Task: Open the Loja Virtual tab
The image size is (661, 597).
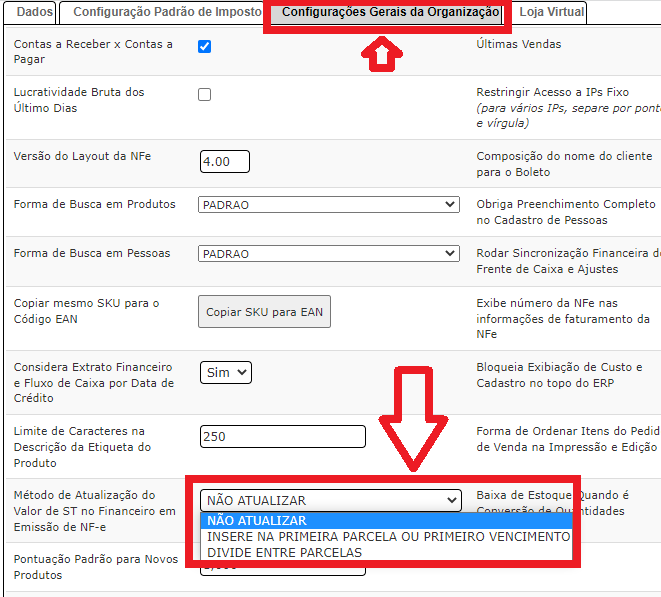Action: [551, 12]
